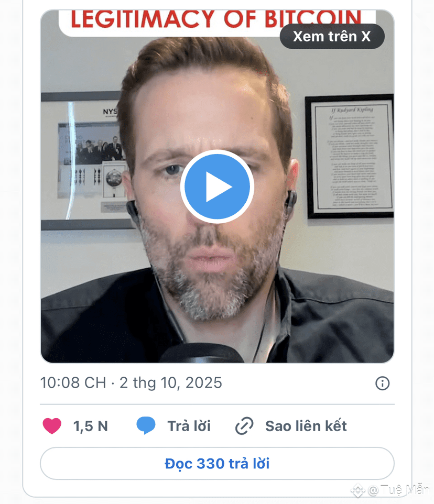Click the info circle icon
The image size is (434, 504).
click(382, 383)
